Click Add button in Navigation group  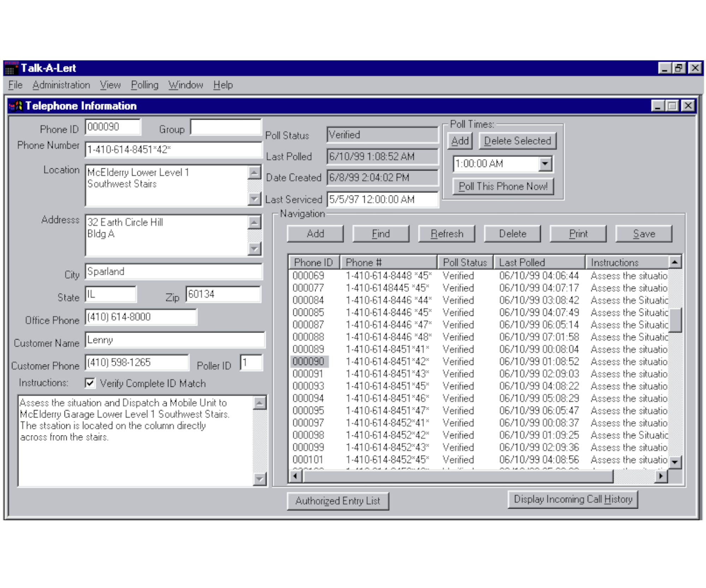[315, 234]
